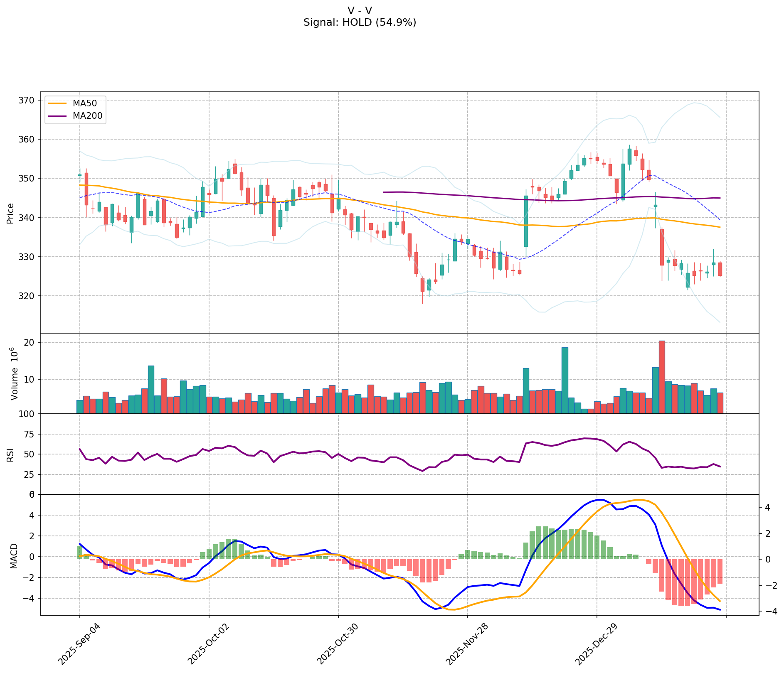Click the MA200 legend label
Image resolution: width=784 pixels, height=673 pixels.
(x=87, y=116)
